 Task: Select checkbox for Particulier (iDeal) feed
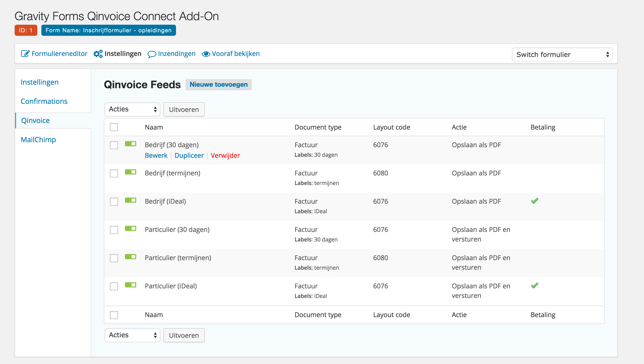tap(114, 286)
